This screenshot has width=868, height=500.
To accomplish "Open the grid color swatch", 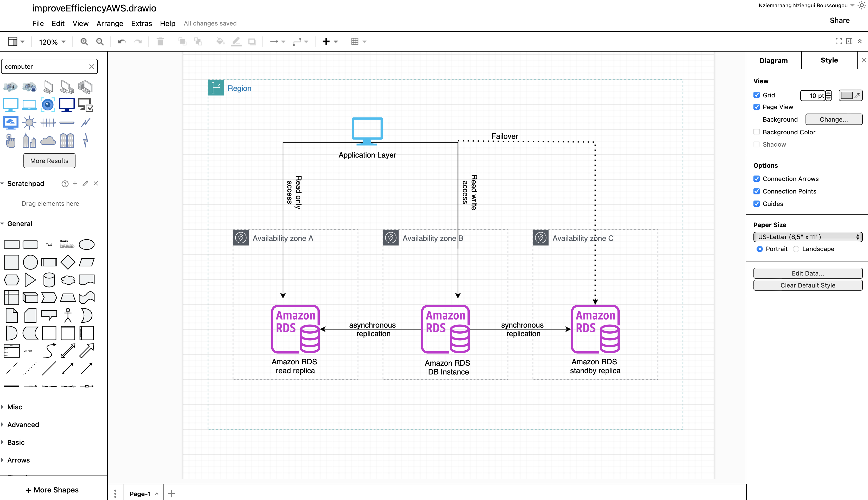I will (x=850, y=96).
